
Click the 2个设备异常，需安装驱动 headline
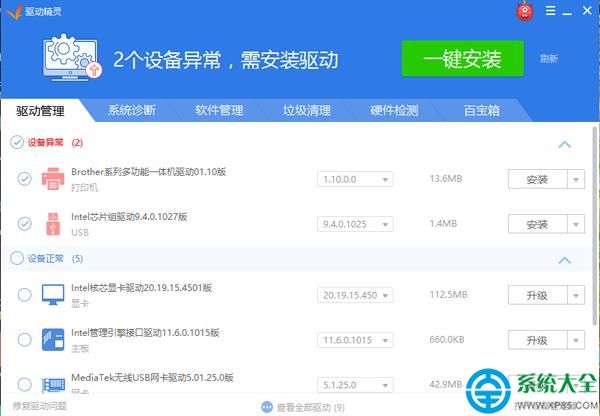click(x=226, y=60)
